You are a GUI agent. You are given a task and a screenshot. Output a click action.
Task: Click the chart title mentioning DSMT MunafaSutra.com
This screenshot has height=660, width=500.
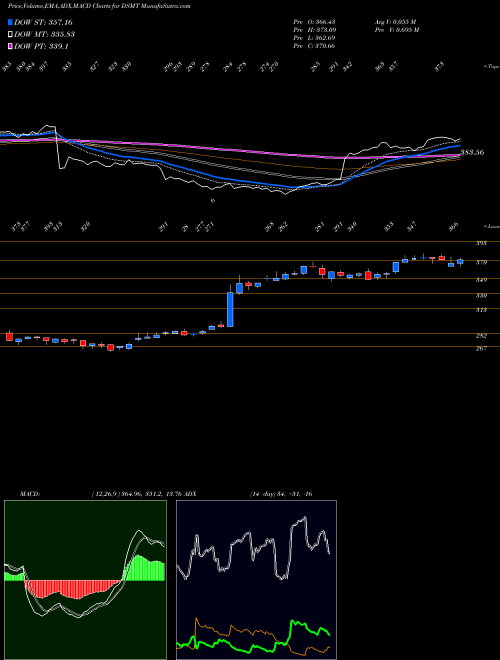coord(99,7)
